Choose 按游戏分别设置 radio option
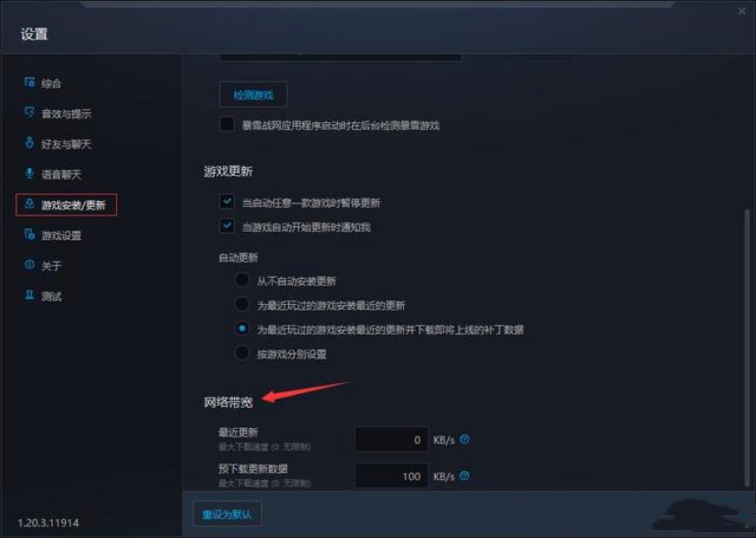The width and height of the screenshot is (756, 538). coord(242,353)
